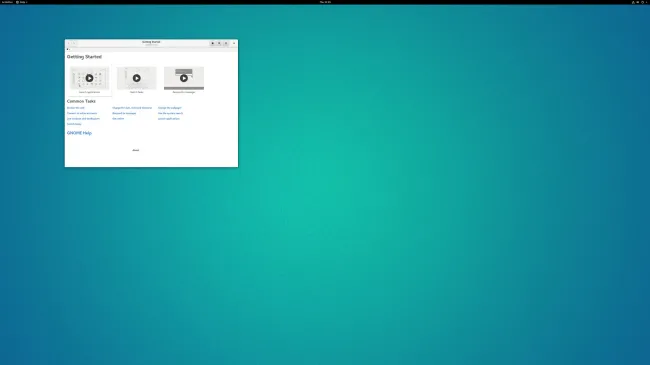Open the hamburger menu in Help header
650x365 pixels.
pyautogui.click(x=226, y=43)
